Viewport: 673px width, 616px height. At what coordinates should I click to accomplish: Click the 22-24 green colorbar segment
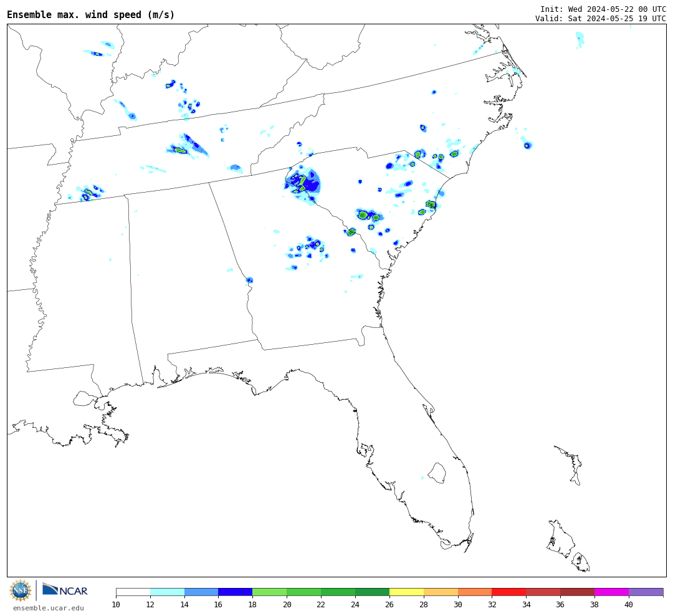pyautogui.click(x=338, y=592)
